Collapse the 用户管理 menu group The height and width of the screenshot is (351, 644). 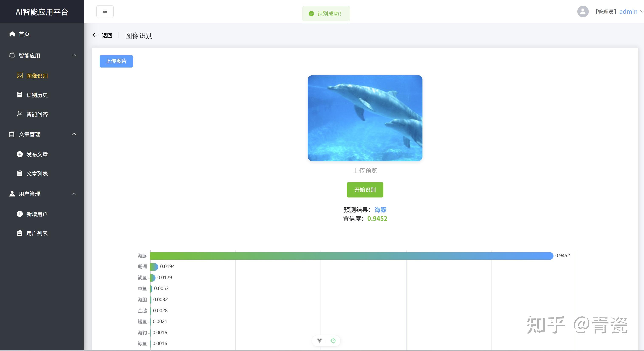(74, 194)
